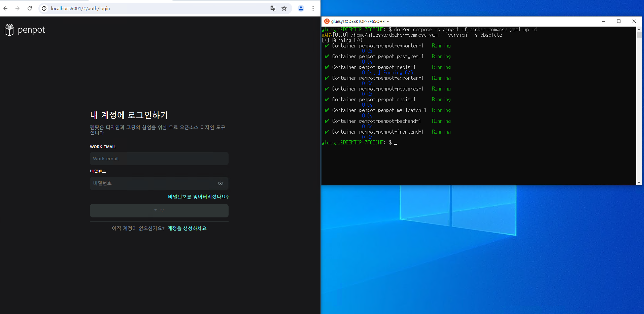
Task: Toggle password visibility eye icon
Action: tap(221, 183)
